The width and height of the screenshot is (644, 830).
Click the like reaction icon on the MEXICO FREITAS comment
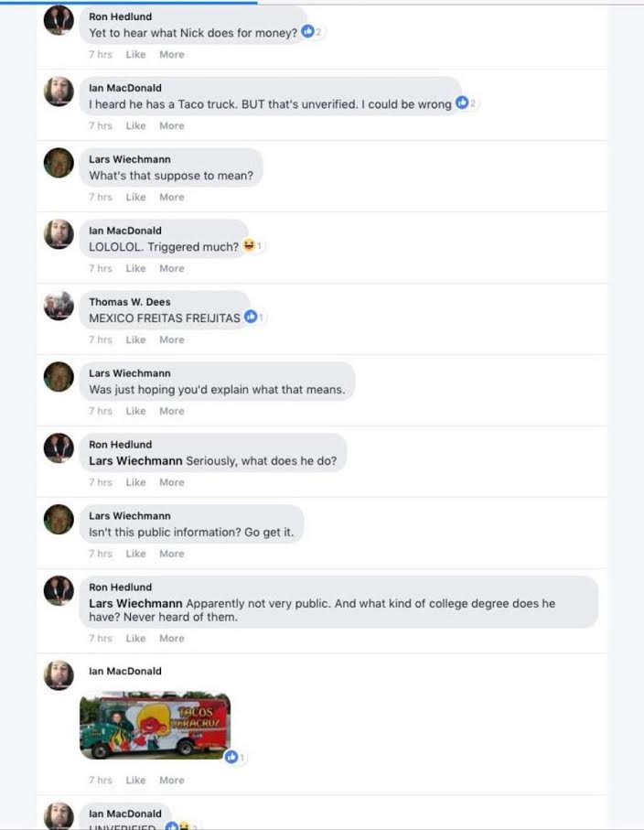click(251, 318)
